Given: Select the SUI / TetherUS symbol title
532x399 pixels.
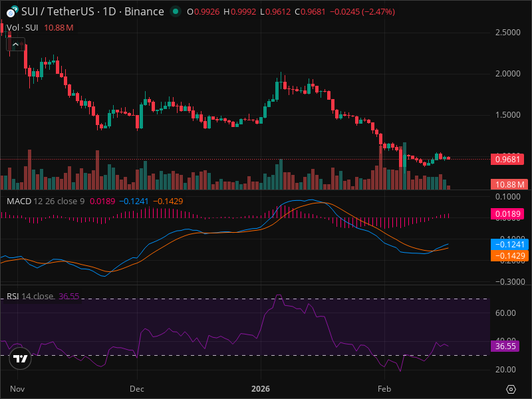Looking at the screenshot, I should point(92,11).
